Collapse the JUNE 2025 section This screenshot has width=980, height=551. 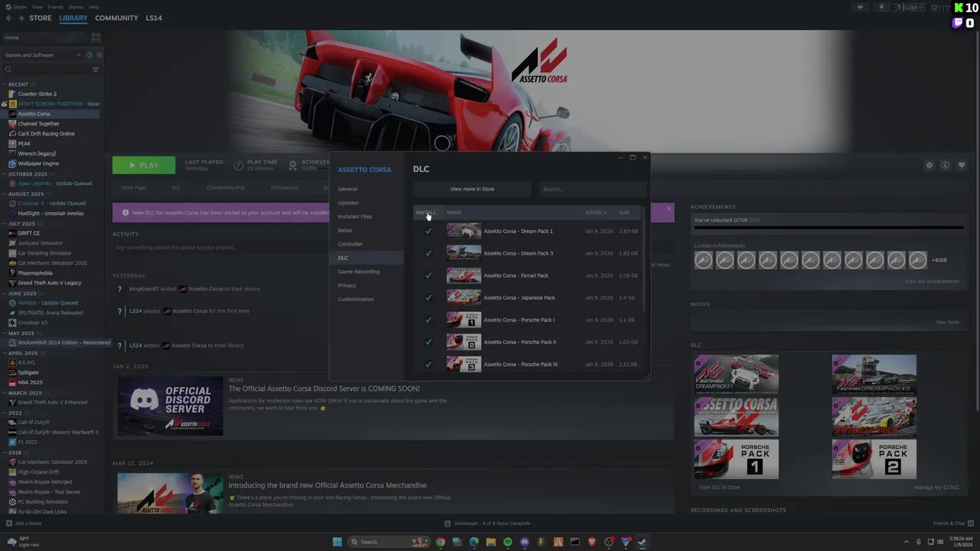(5, 293)
